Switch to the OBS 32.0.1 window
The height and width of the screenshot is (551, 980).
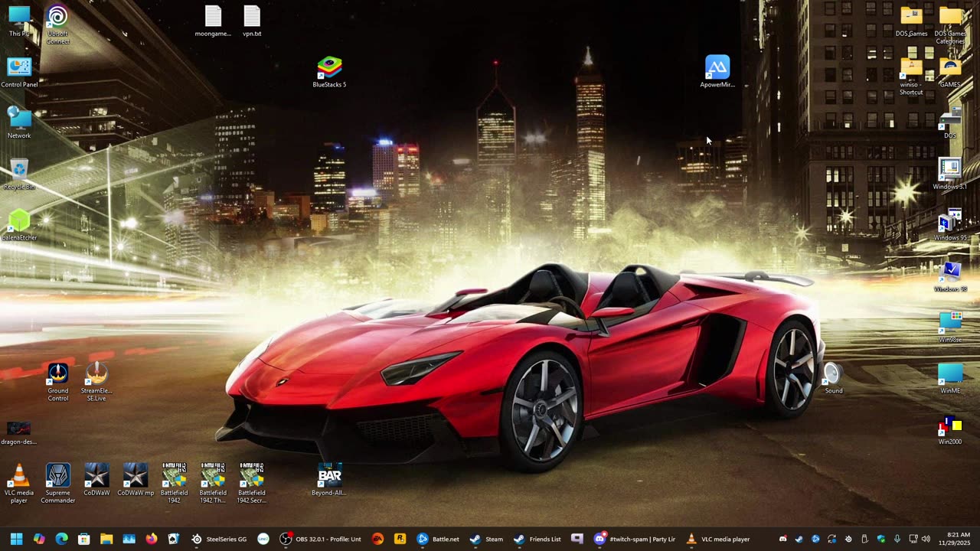point(321,539)
